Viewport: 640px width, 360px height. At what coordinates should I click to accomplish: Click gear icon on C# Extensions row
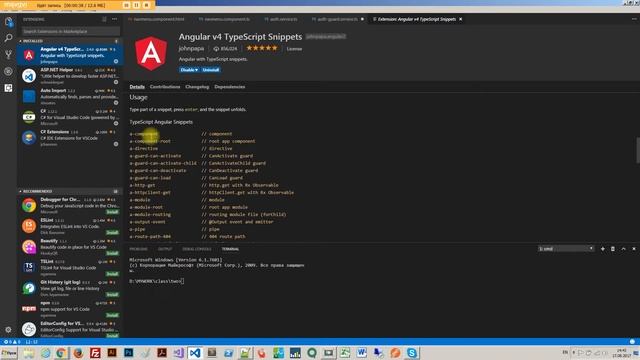point(116,144)
